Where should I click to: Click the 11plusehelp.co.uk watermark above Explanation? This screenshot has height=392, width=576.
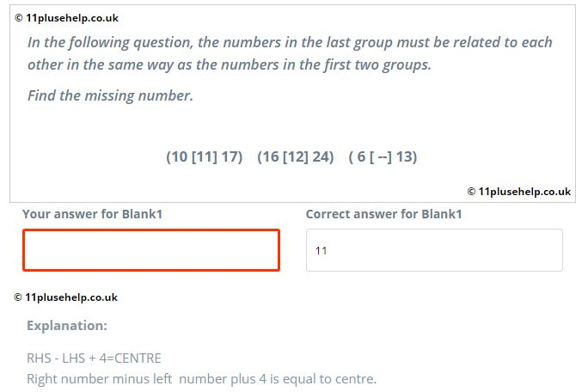65,297
